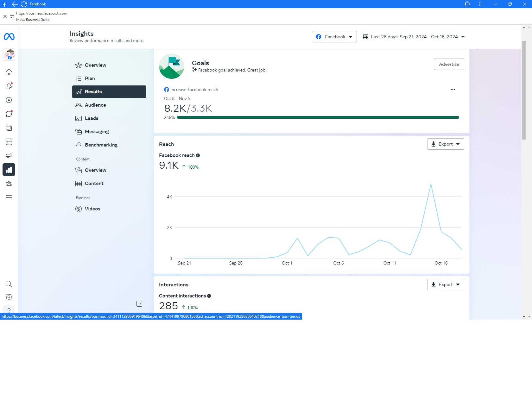The image size is (532, 412).
Task: Open the stacked posts Content icon
Action: click(x=9, y=128)
